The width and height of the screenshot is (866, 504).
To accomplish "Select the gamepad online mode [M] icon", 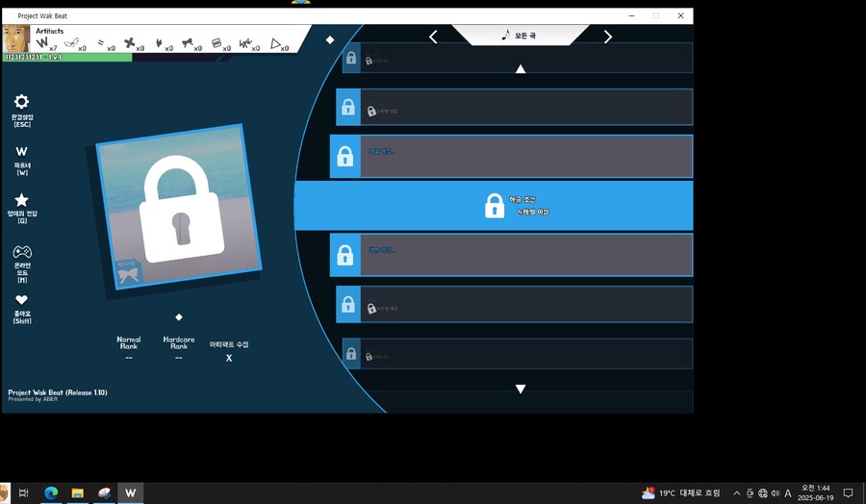I will coord(22,252).
